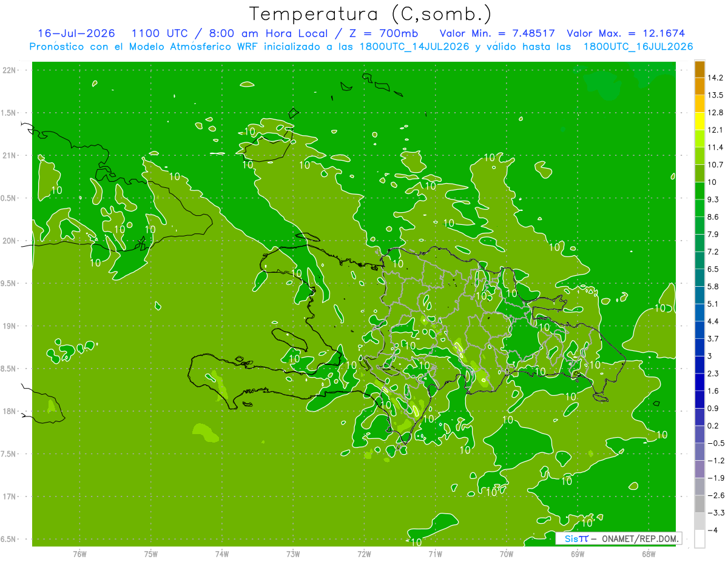728x562 pixels.
Task: Pick the gray swatch between -3.3 and -2.6
Action: [699, 504]
